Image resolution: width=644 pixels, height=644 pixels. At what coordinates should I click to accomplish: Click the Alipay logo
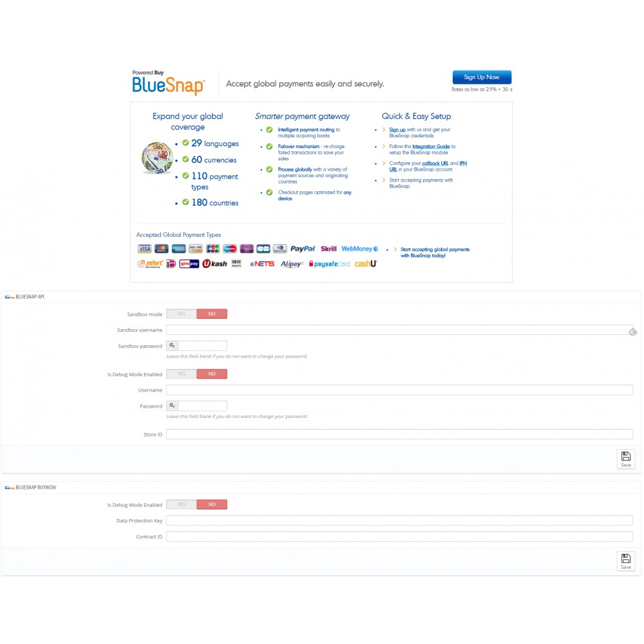pyautogui.click(x=292, y=263)
